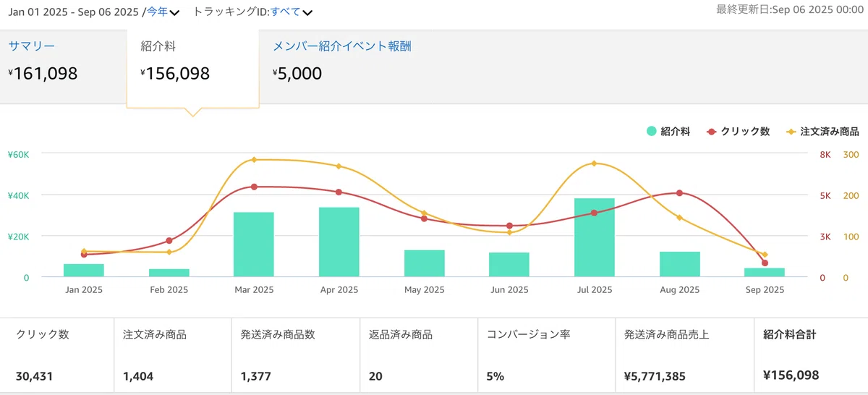Click the サマリー amount ¥161,098

pyautogui.click(x=43, y=73)
